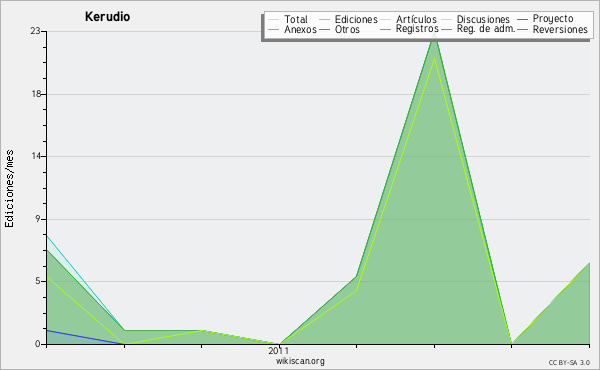
Task: Select the Artículos legend entry
Action: (x=416, y=19)
